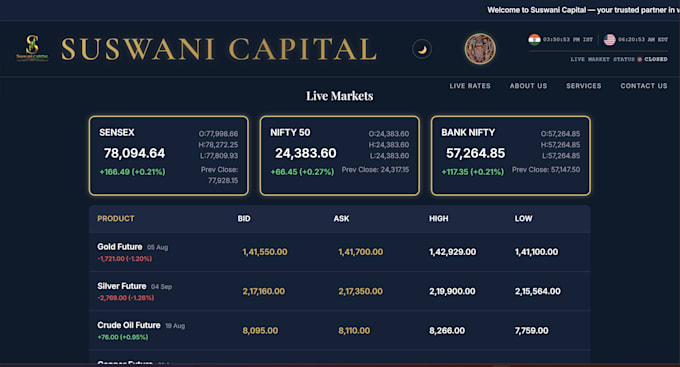Click the US flag icon
Screen dimensions: 680x367
tap(609, 39)
